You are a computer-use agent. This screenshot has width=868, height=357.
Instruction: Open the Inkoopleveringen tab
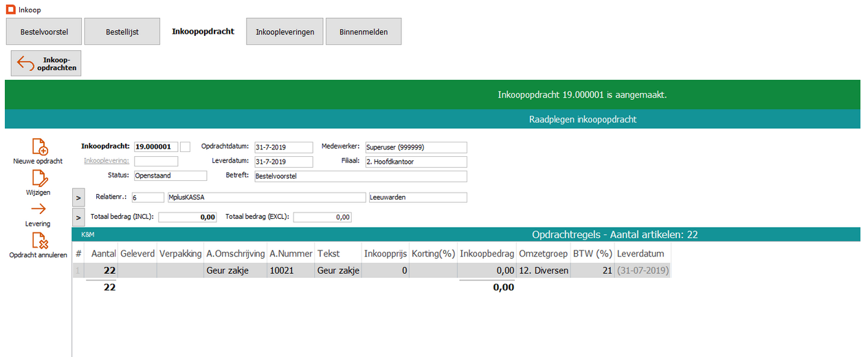click(285, 32)
